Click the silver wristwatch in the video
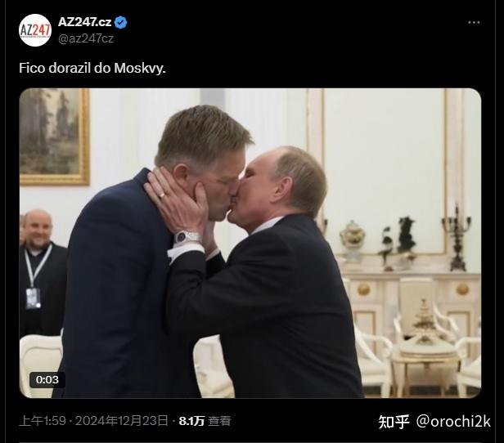 (187, 237)
